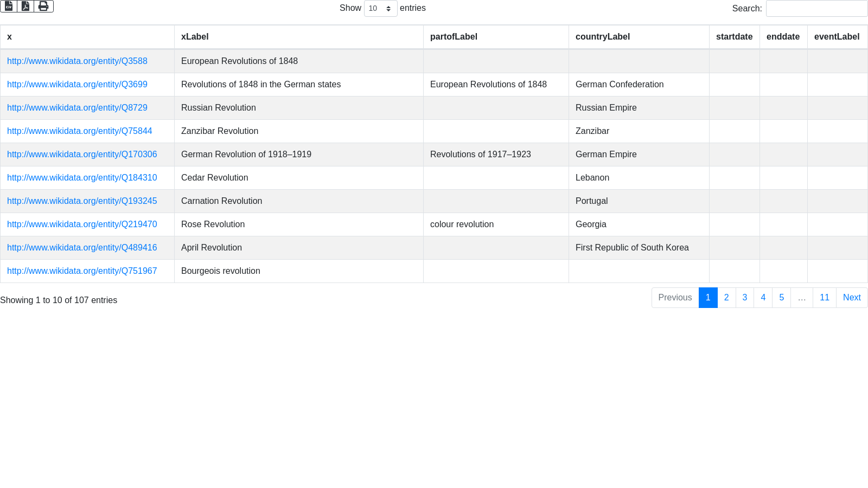The width and height of the screenshot is (868, 488).
Task: Sort by the partofLabel header
Action: (454, 37)
